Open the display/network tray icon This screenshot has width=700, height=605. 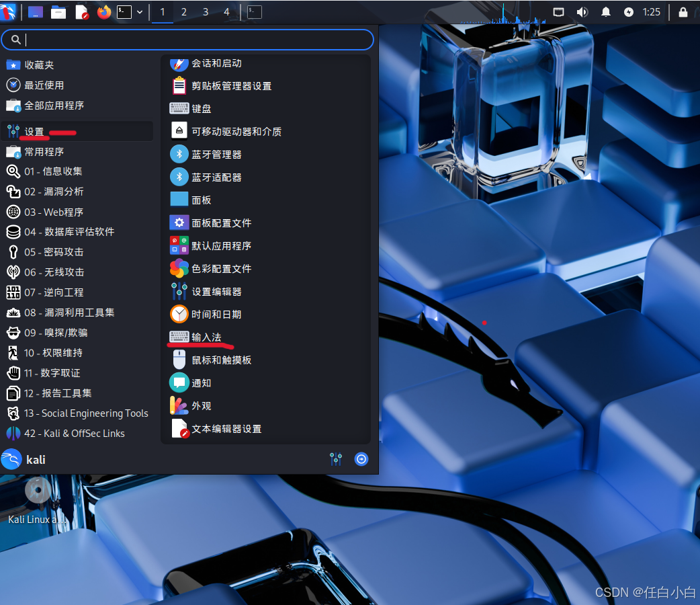[x=558, y=12]
